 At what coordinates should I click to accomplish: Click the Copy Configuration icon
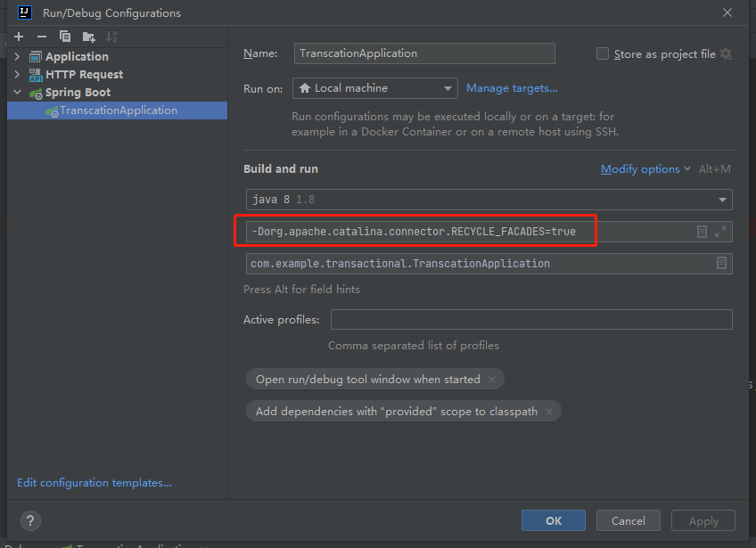[65, 37]
